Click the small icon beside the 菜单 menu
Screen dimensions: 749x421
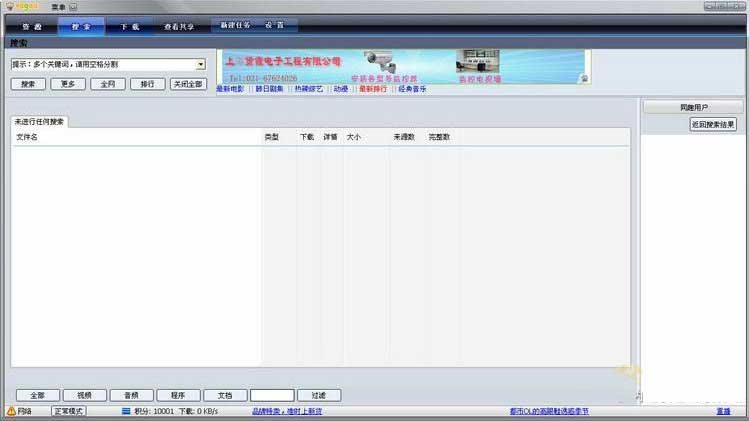(73, 6)
